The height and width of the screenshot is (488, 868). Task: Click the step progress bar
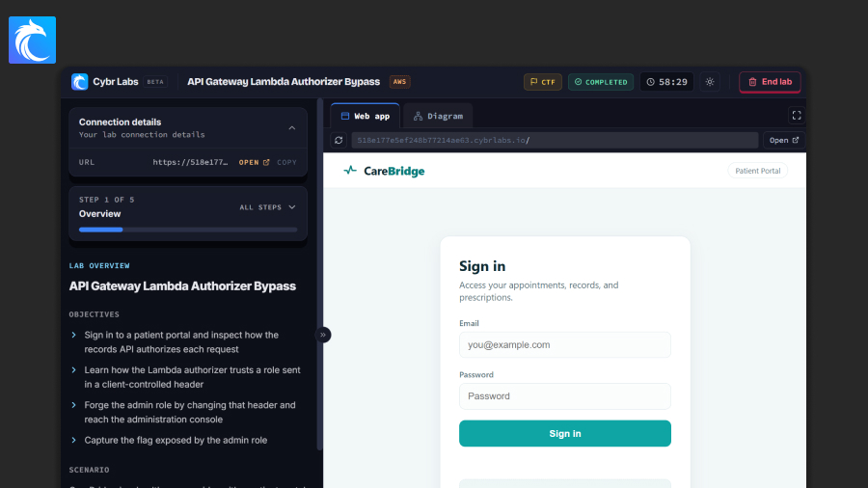coord(188,230)
